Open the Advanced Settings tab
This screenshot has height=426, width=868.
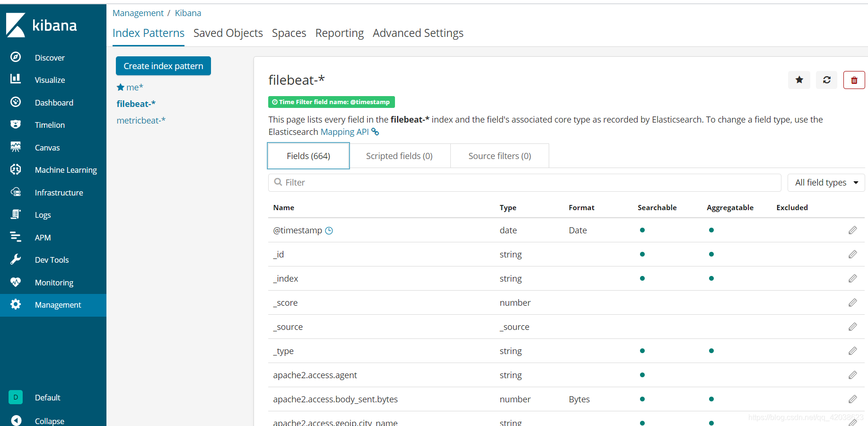[x=418, y=33]
